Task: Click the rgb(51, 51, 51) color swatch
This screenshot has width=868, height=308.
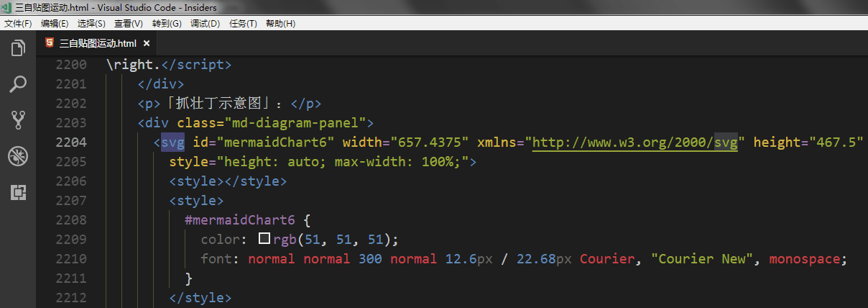Action: pyautogui.click(x=264, y=238)
